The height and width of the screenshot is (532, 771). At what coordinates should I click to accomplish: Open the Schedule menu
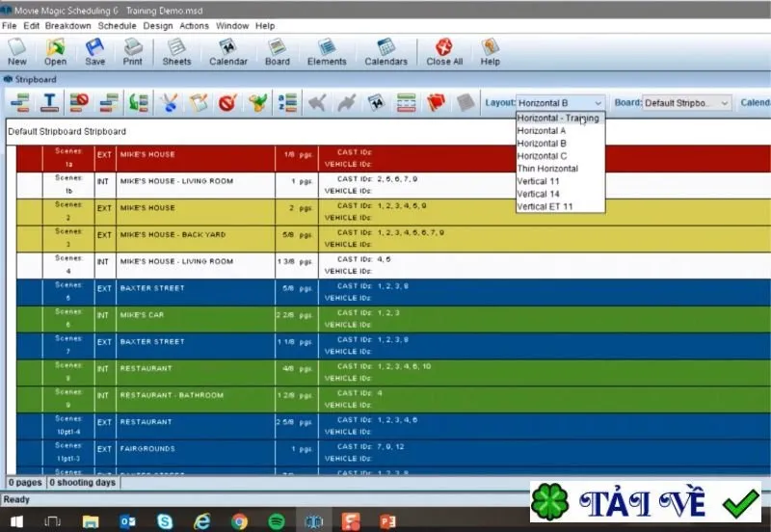pyautogui.click(x=117, y=26)
